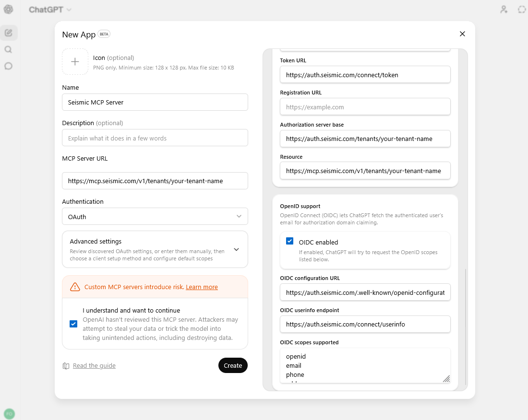Click the warning triangle icon
This screenshot has width=528, height=420.
coord(75,287)
